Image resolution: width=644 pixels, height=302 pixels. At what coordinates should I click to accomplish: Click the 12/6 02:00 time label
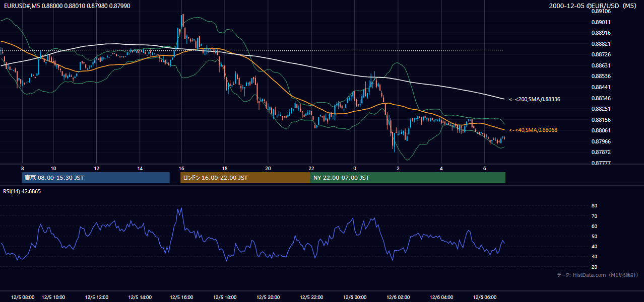[398, 297]
